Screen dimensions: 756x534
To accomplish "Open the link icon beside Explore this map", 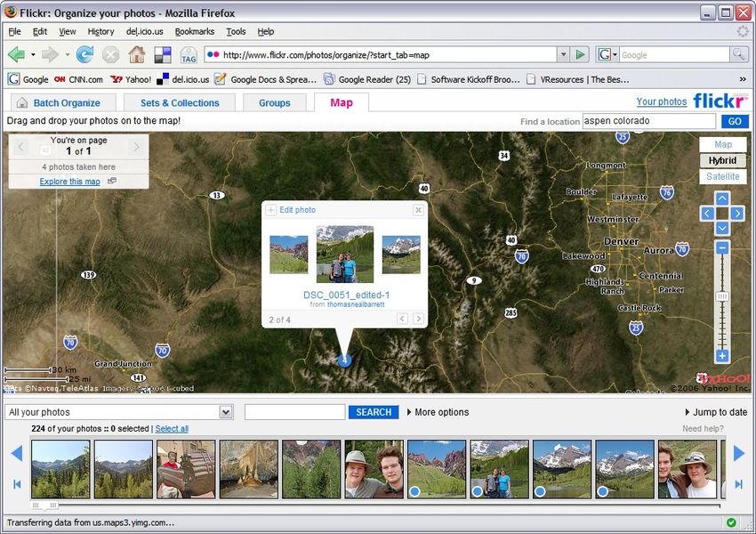I will (x=112, y=181).
